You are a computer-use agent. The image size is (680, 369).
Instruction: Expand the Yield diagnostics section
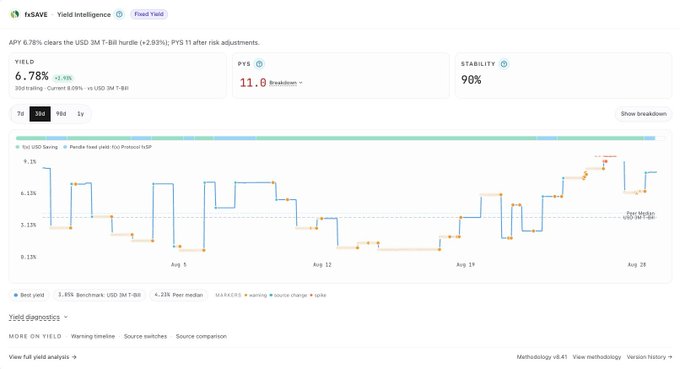tap(38, 317)
